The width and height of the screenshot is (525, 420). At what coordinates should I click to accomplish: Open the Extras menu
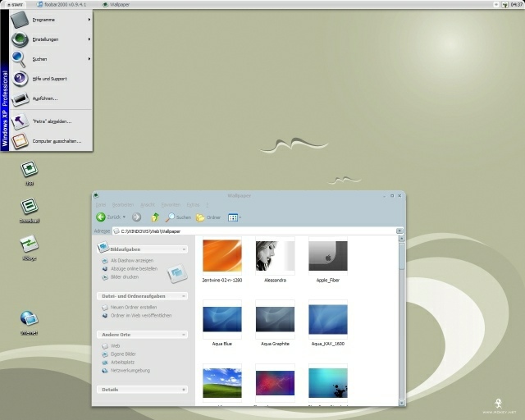(193, 204)
